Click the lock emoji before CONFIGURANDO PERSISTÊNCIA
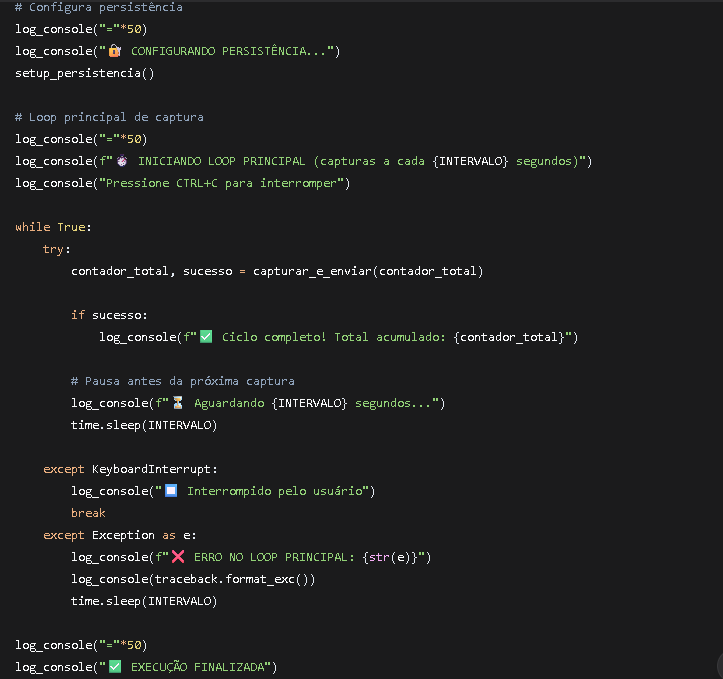Image resolution: width=723 pixels, height=679 pixels. pyautogui.click(x=115, y=51)
